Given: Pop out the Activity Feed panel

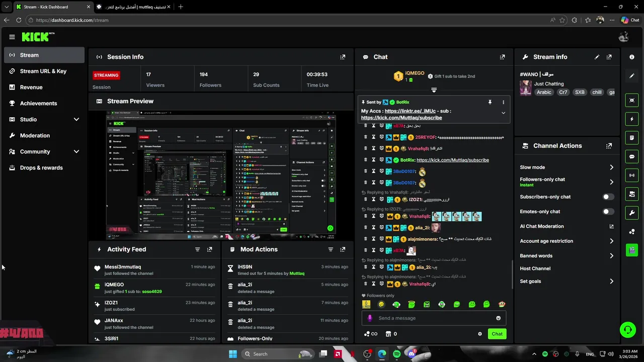Looking at the screenshot, I should pos(210,249).
